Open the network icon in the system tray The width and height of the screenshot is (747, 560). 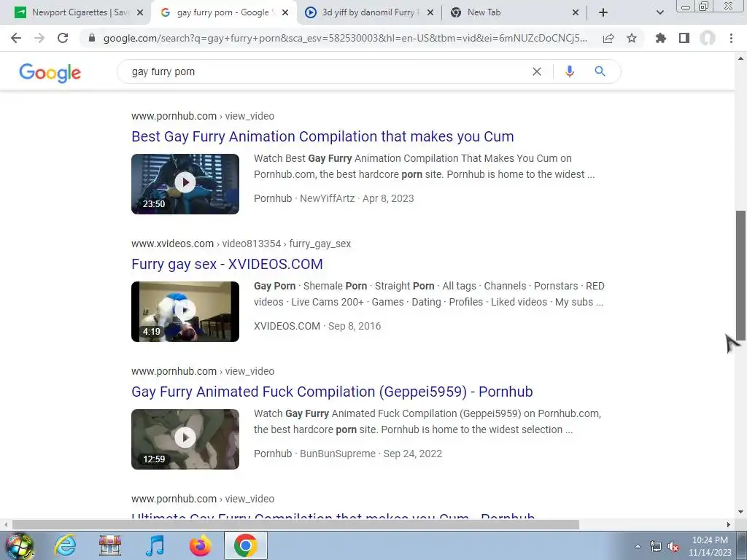coord(656,547)
